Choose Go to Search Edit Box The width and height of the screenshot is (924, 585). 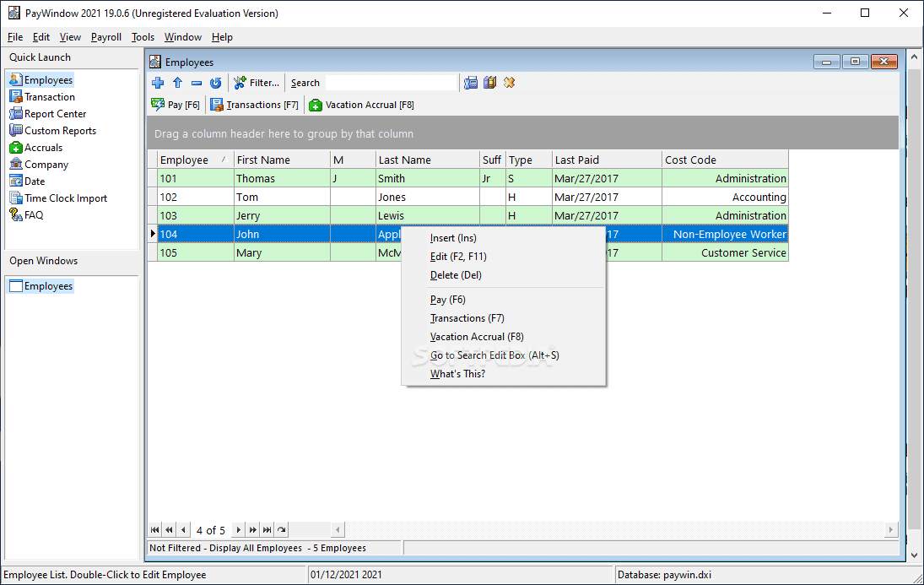(503, 355)
